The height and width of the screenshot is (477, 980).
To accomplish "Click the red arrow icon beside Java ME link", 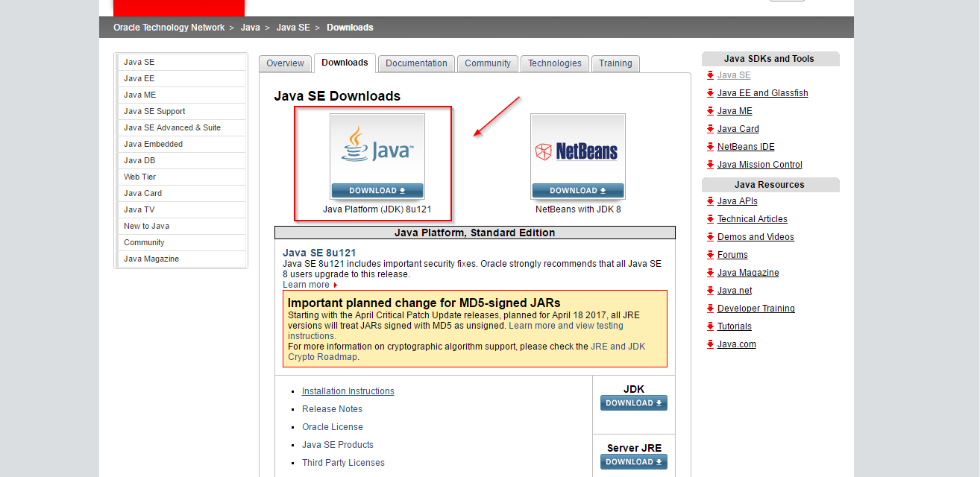I will [x=711, y=111].
